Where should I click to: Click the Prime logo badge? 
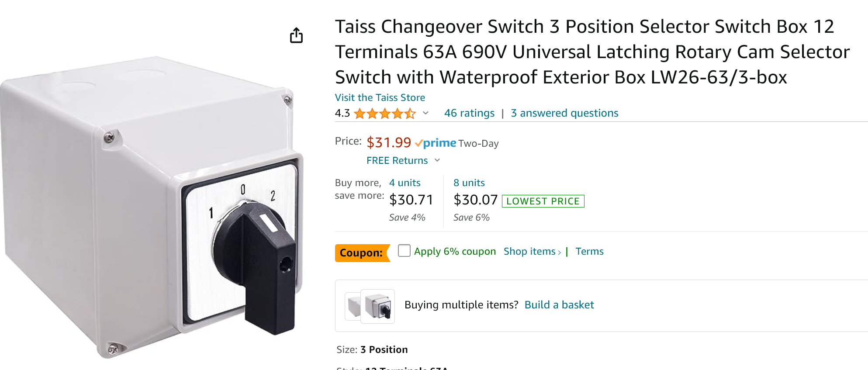[436, 143]
